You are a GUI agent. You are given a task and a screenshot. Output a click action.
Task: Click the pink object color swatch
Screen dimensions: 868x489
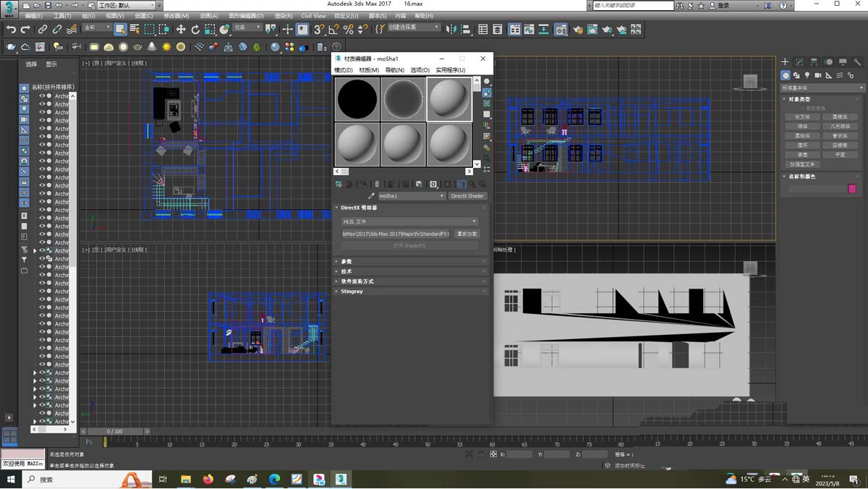(x=852, y=189)
